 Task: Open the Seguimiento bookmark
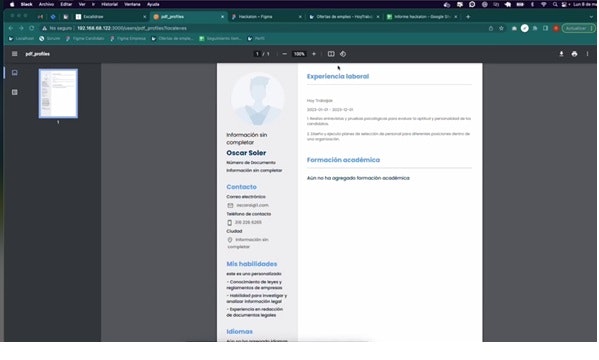pyautogui.click(x=220, y=39)
